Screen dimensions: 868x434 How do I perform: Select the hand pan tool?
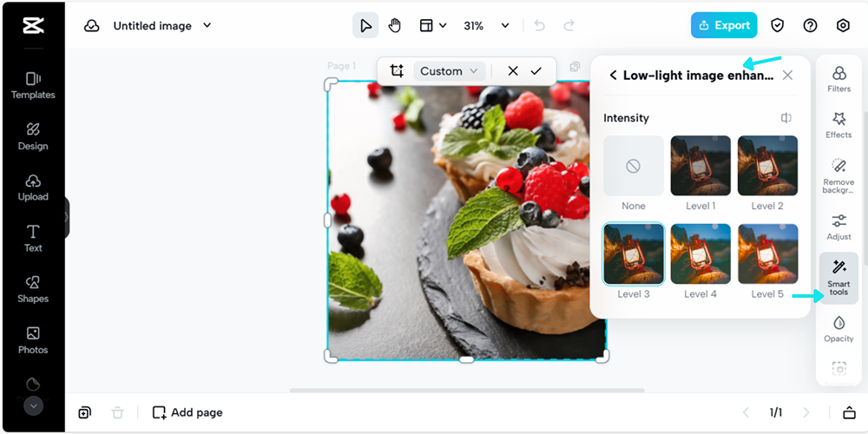coord(394,25)
